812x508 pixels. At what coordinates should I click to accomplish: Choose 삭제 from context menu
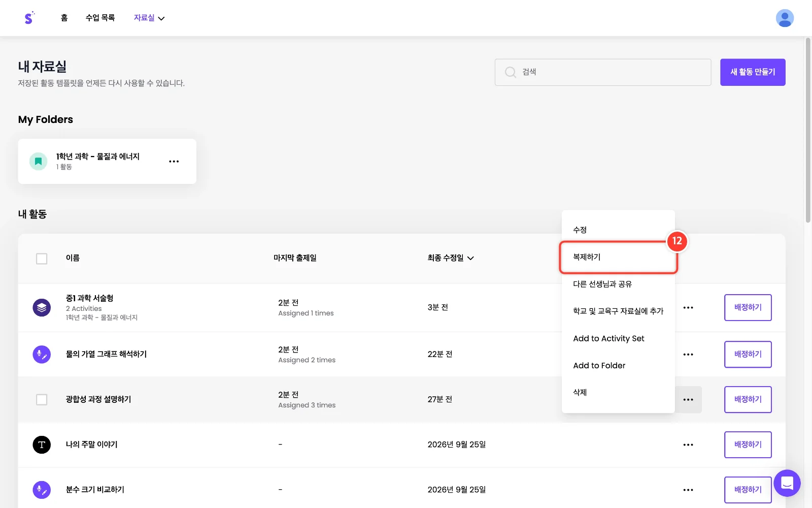(618, 392)
